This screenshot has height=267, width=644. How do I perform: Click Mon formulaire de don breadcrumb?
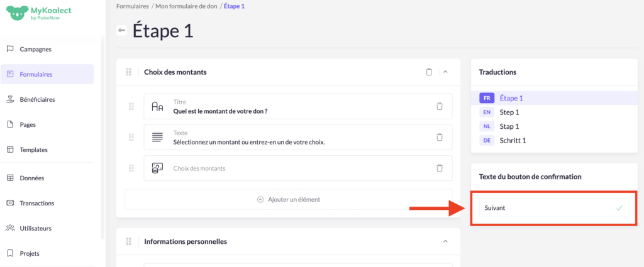pyautogui.click(x=187, y=6)
